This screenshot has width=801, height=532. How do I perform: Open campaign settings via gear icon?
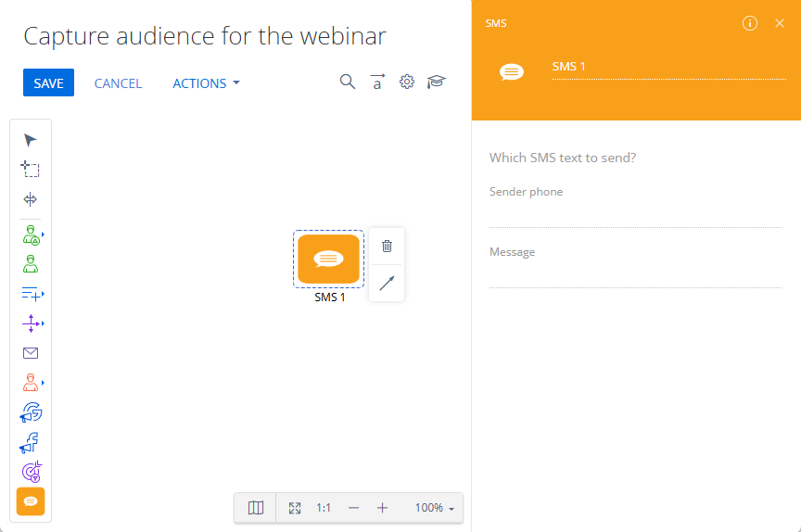pyautogui.click(x=406, y=82)
